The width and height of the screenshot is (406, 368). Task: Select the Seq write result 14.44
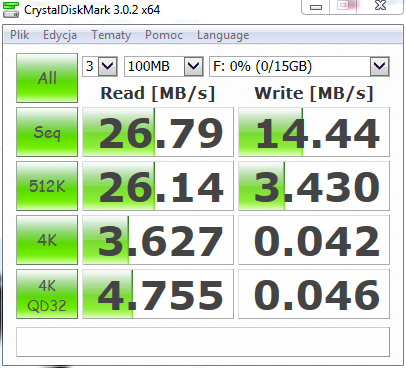pos(314,132)
